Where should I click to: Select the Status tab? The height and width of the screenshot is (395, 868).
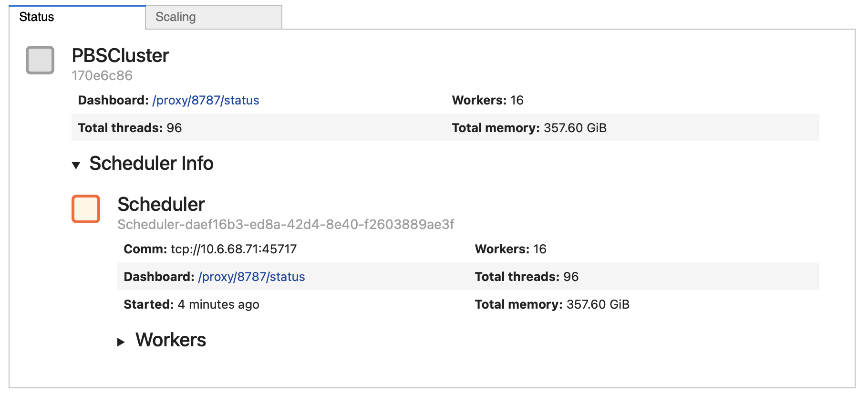click(x=77, y=17)
